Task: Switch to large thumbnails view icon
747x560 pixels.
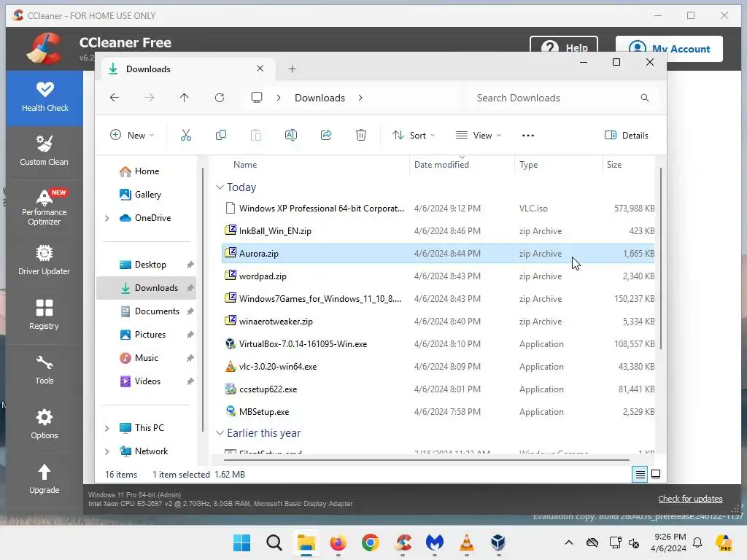Action: click(x=656, y=474)
